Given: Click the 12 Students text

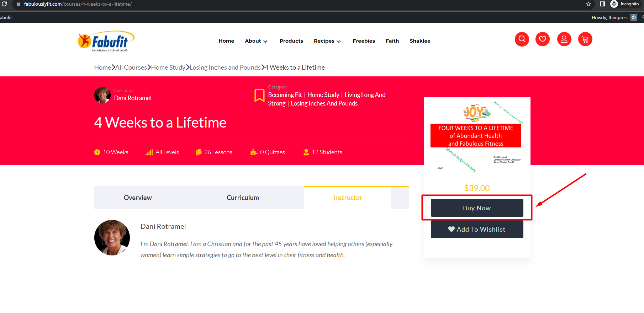Looking at the screenshot, I should click(x=327, y=152).
